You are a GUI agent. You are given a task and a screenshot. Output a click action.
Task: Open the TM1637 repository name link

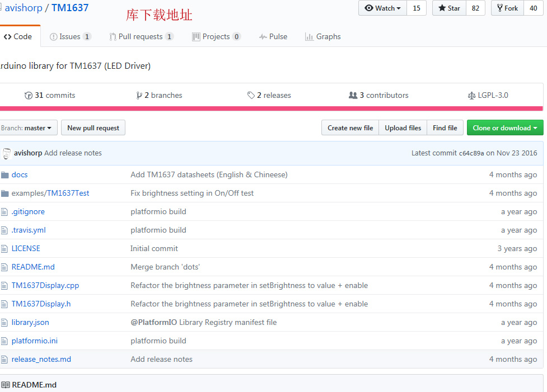70,8
